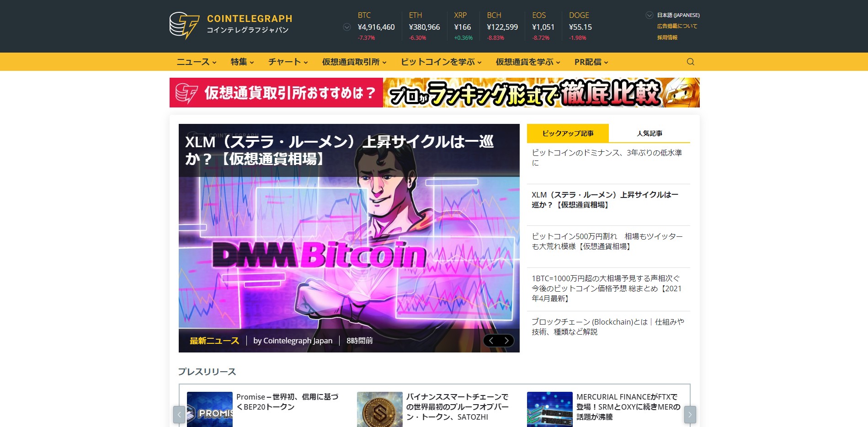Screen dimensions: 868x427
Task: Switch to the 人気記事 tab
Action: click(650, 133)
